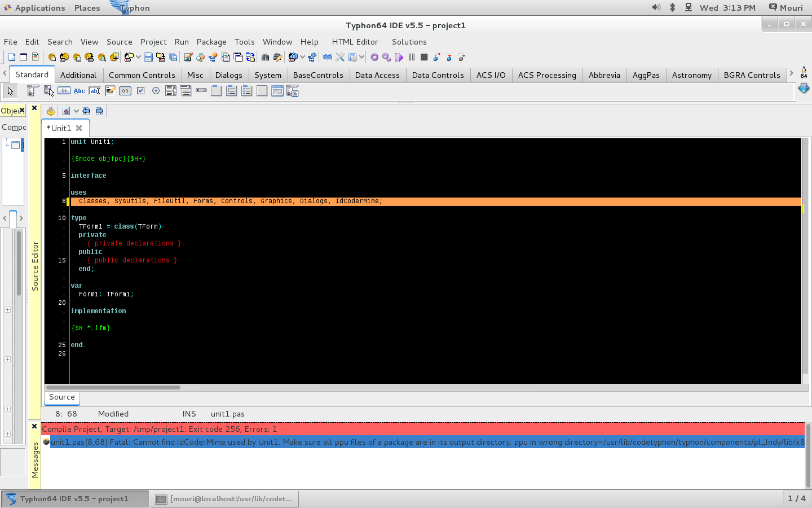Switch to the Additional component tab

coord(78,75)
